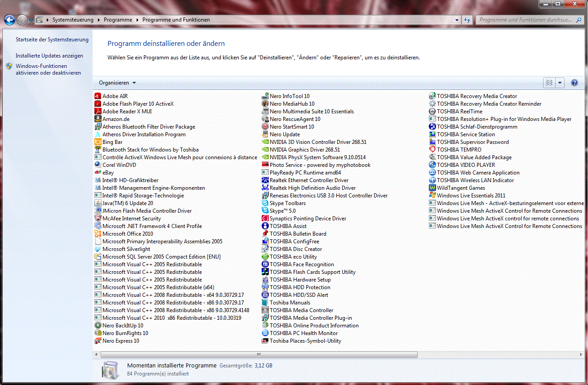Click the Bing Bar icon
Image resolution: width=588 pixels, height=385 pixels.
click(98, 142)
